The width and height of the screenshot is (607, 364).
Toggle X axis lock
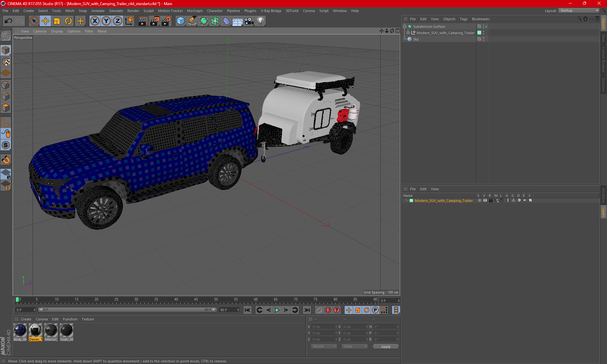click(x=95, y=21)
